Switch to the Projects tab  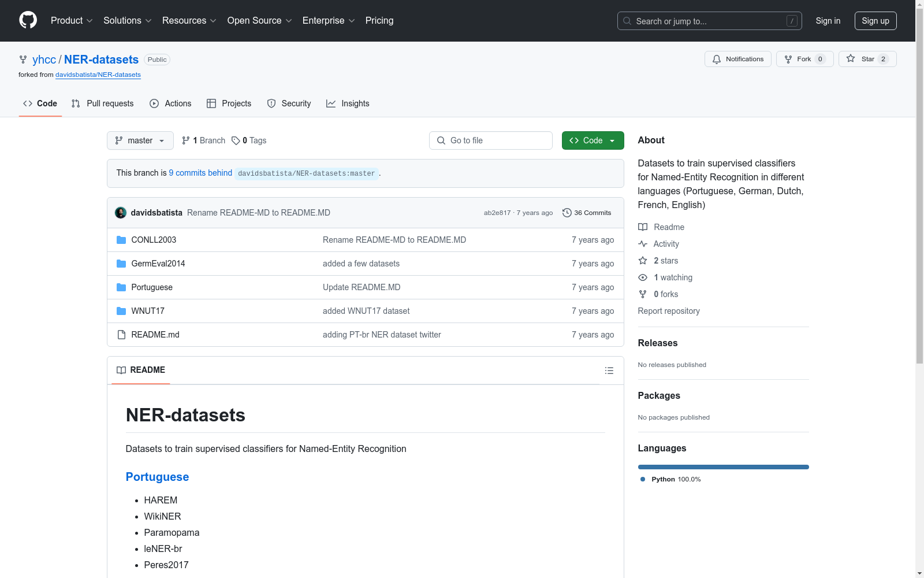pyautogui.click(x=229, y=103)
